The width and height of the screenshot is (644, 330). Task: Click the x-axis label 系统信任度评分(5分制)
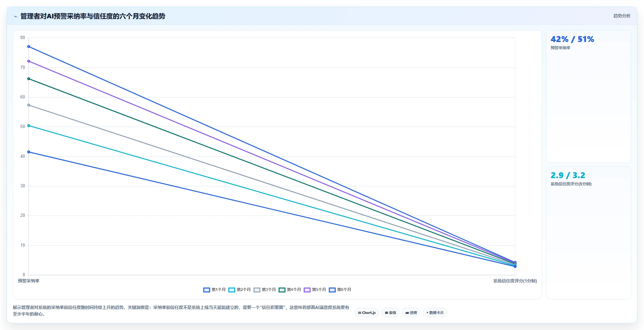(x=515, y=281)
